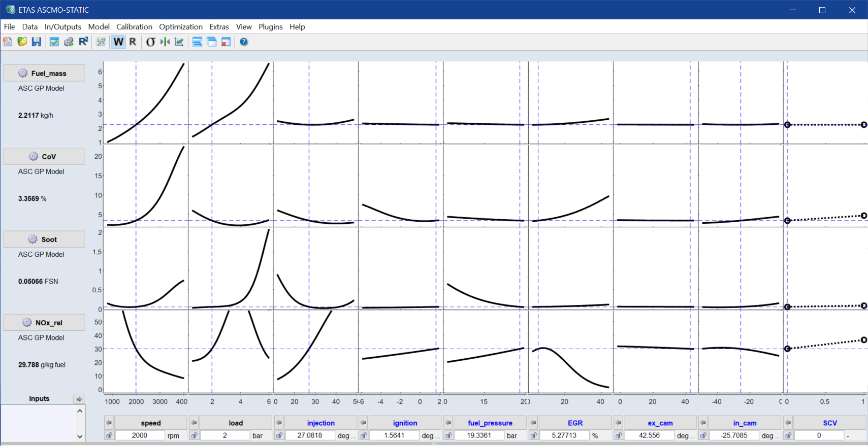Click the load value input field
The width and height of the screenshot is (868, 446).
[224, 436]
